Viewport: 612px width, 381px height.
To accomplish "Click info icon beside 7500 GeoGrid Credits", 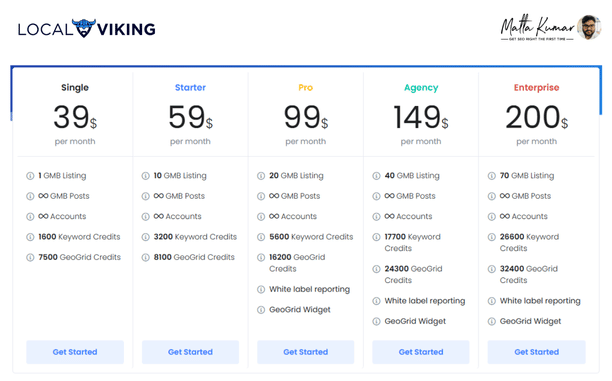I will (30, 257).
